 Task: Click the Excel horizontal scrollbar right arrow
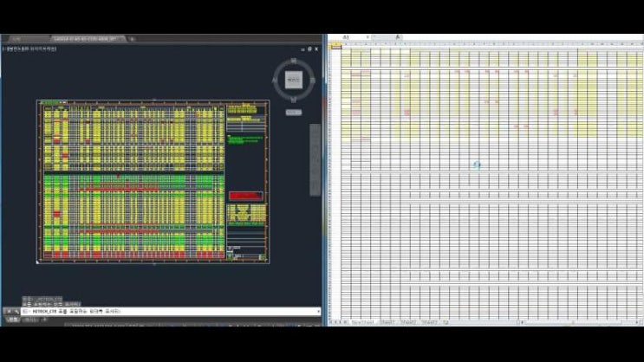pyautogui.click(x=638, y=323)
